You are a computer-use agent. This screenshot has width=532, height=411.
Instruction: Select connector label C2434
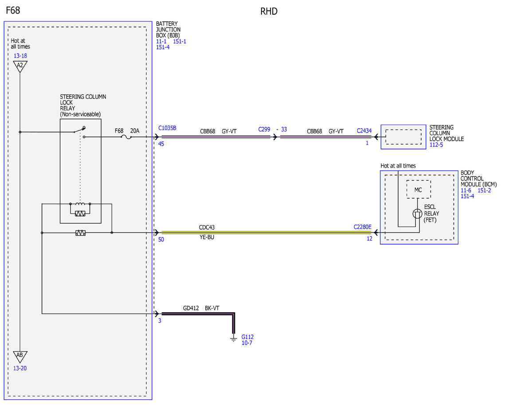[x=364, y=131]
